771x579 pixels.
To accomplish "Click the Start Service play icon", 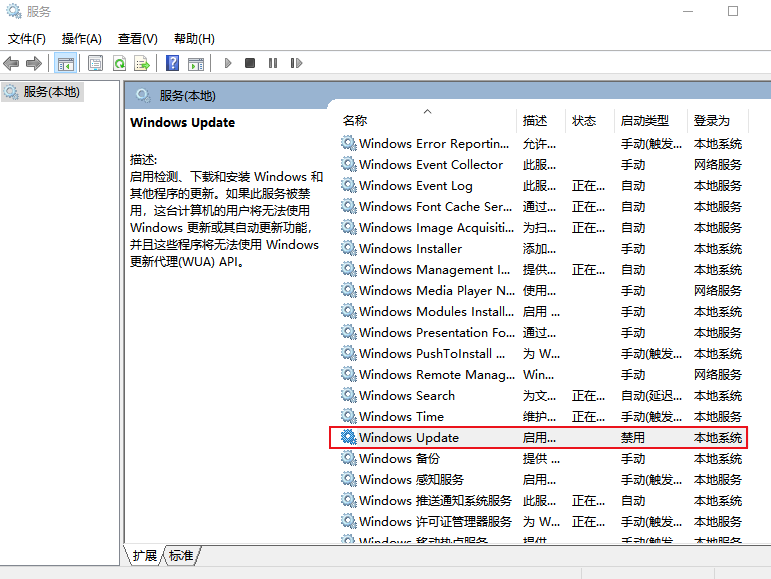I will coord(228,63).
